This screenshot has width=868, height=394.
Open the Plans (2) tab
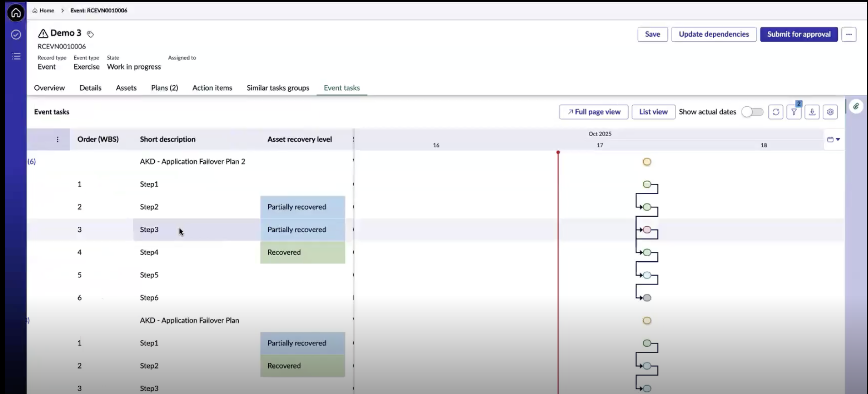coord(164,88)
